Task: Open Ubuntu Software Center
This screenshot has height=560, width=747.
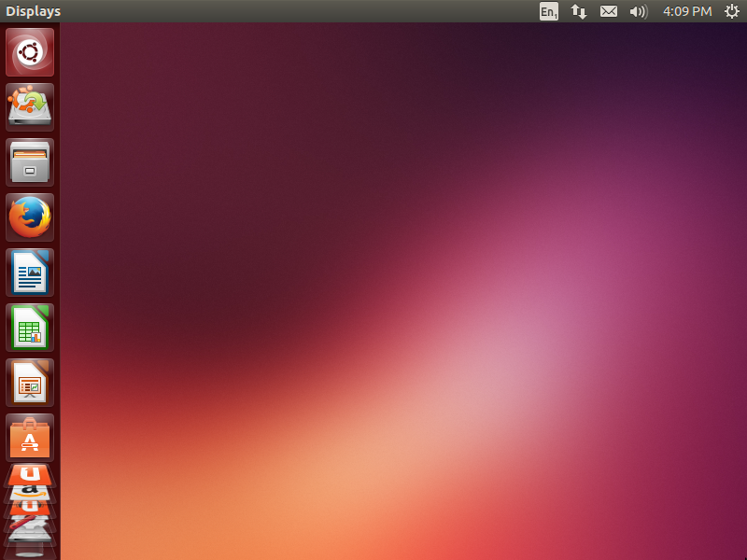Action: (30, 437)
